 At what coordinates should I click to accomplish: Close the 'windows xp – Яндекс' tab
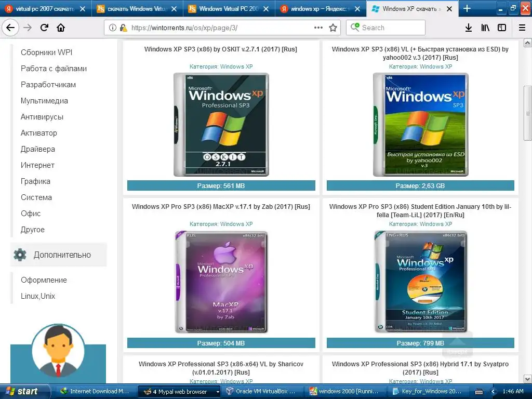tap(357, 9)
